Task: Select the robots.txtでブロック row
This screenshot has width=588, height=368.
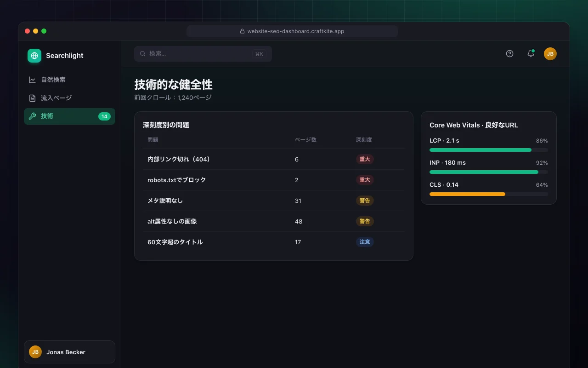Action: [274, 180]
